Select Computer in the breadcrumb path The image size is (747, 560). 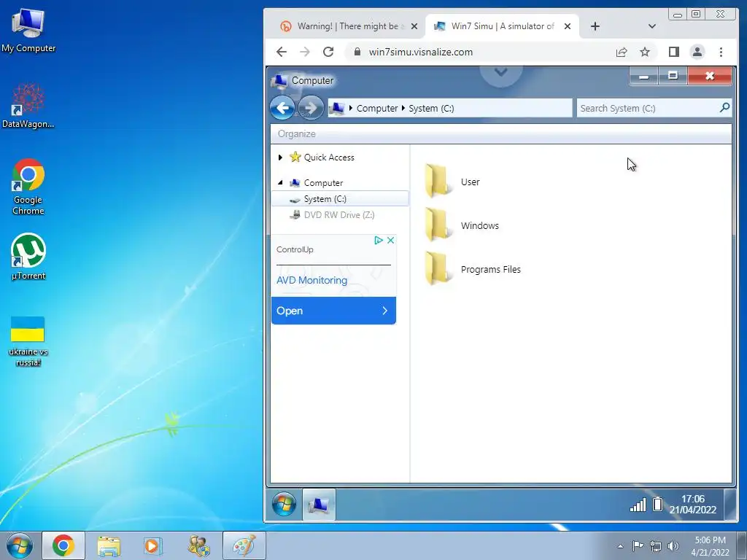(377, 108)
